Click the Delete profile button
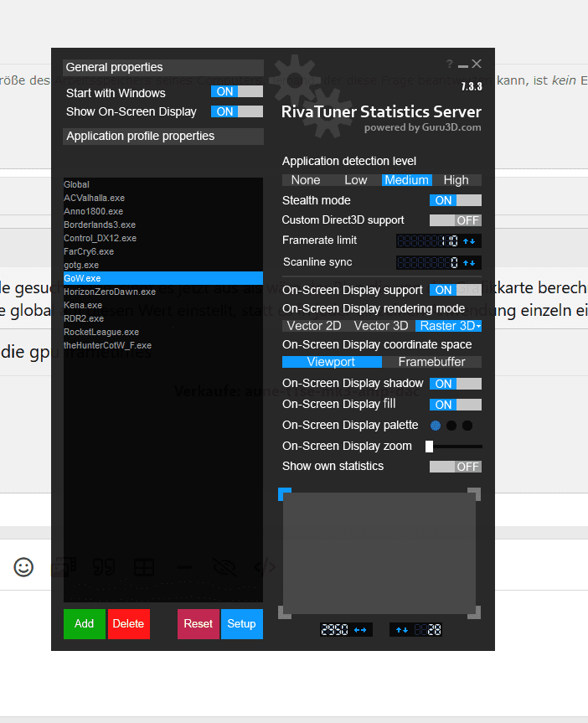Viewport: 588px width, 723px height. point(129,624)
